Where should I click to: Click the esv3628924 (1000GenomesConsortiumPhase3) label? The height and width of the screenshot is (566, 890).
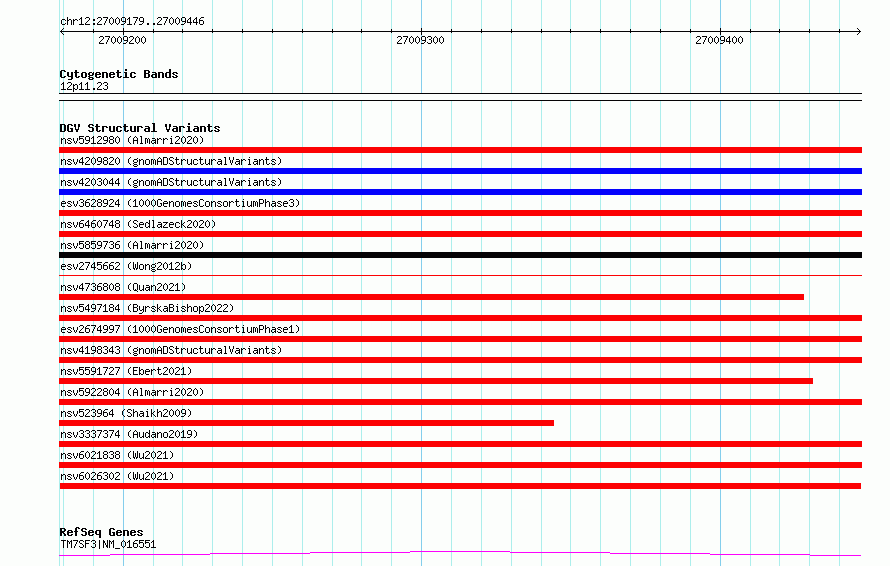coord(180,203)
